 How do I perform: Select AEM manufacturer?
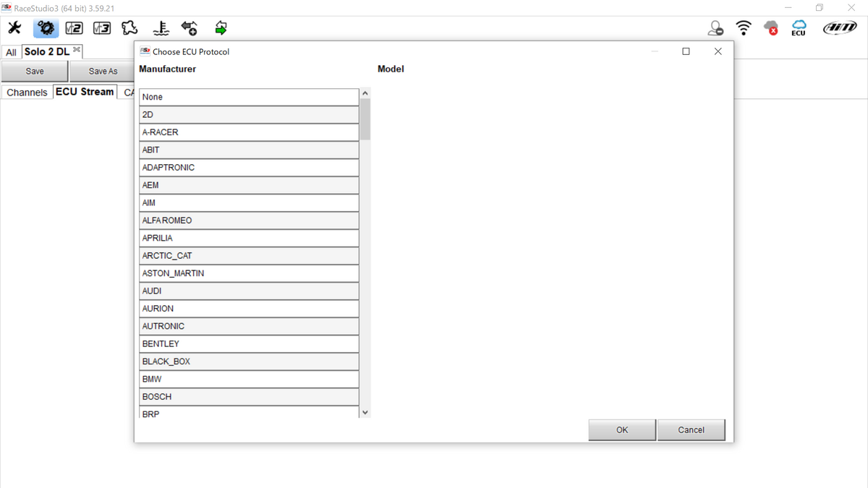[x=249, y=185]
